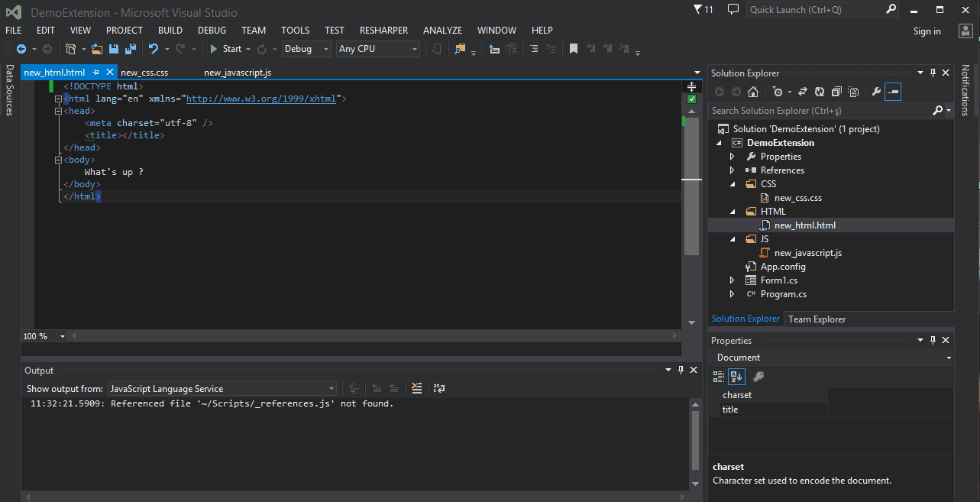Open the RESHARPER menu
The height and width of the screenshot is (502, 980).
coord(383,31)
